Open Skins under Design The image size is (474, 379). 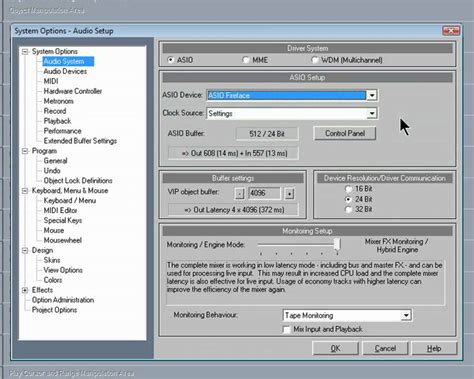[x=52, y=260]
